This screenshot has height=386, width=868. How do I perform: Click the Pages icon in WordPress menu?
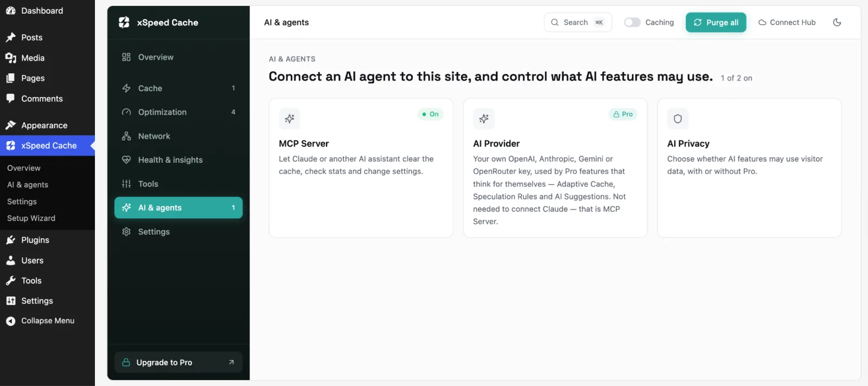[10, 78]
